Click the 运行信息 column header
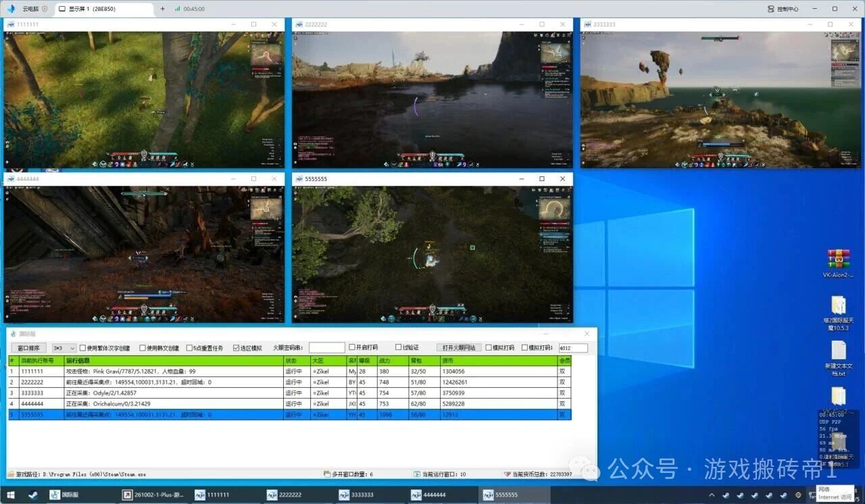The image size is (865, 504). point(174,361)
